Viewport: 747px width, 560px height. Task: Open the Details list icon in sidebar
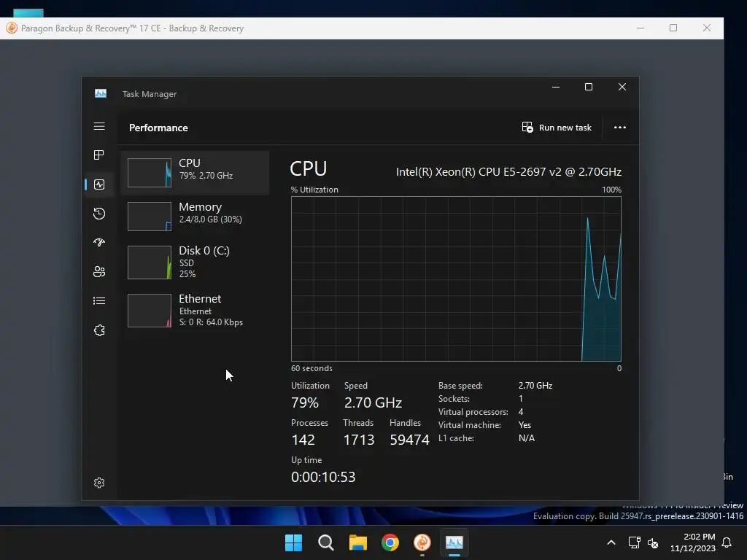(99, 300)
